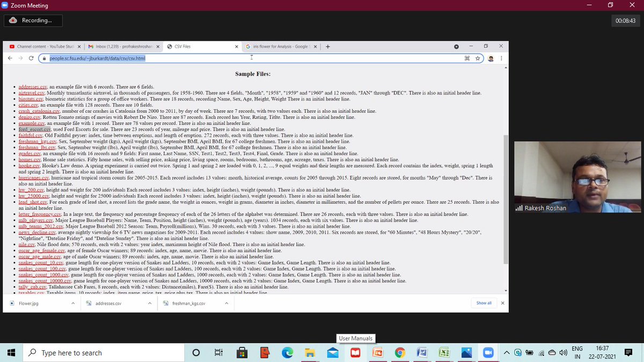Open Microsoft Edge from taskbar
The width and height of the screenshot is (644, 362).
[287, 352]
